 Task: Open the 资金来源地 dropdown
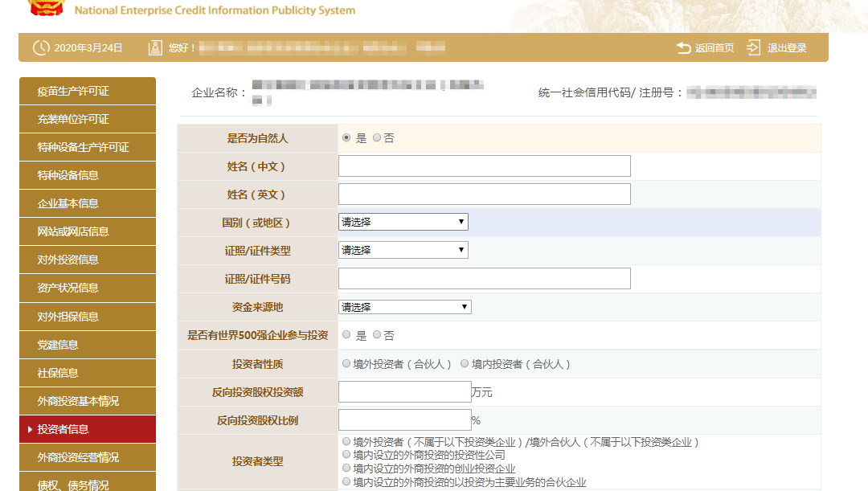click(405, 307)
